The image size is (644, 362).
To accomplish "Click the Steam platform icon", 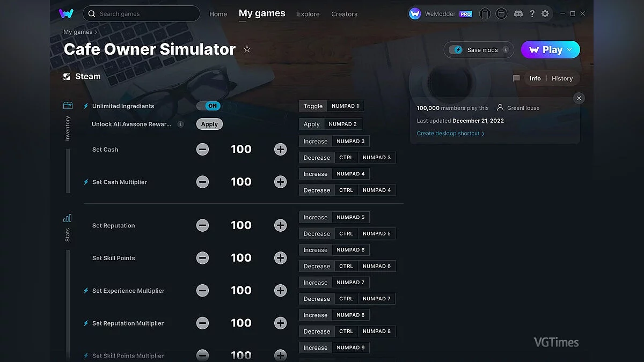I will (x=67, y=76).
